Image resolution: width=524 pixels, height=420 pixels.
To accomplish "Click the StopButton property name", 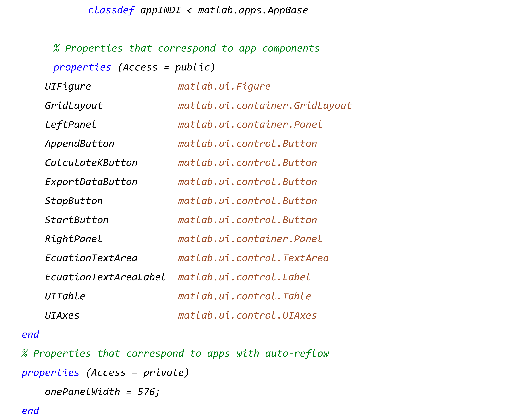I will [x=74, y=201].
